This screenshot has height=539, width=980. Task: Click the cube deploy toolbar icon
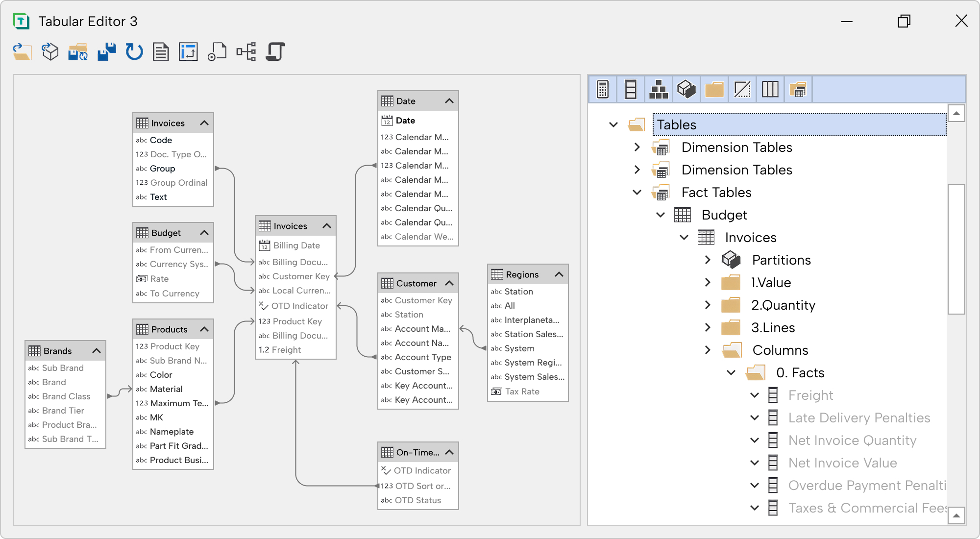50,51
